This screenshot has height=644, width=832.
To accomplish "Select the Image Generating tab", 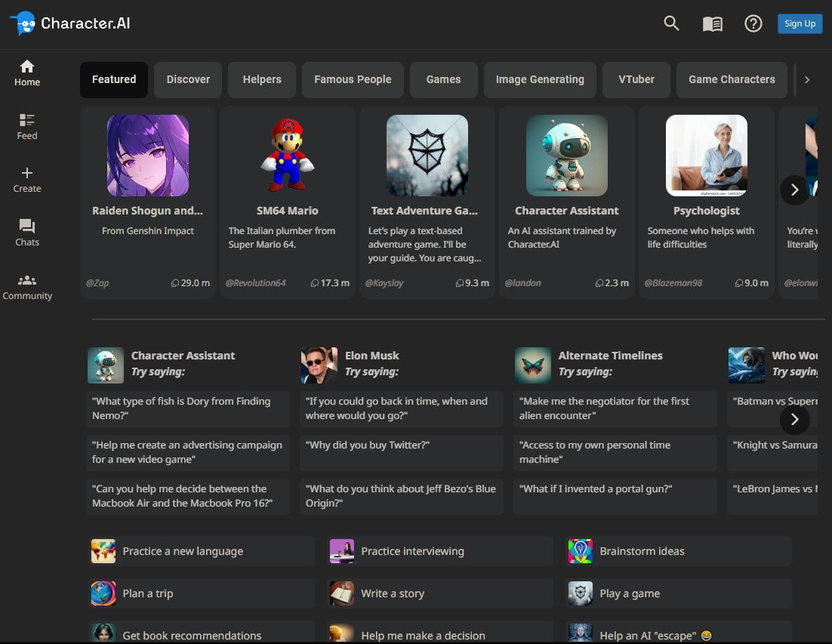I will pyautogui.click(x=540, y=79).
